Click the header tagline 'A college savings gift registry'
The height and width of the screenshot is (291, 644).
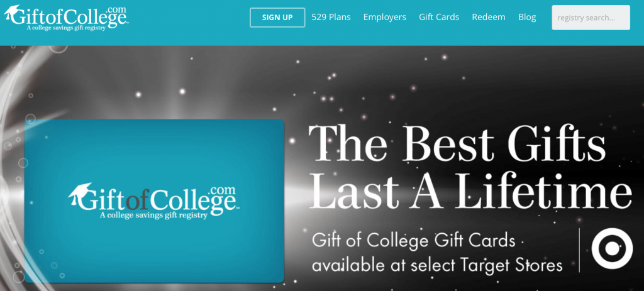click(x=66, y=28)
